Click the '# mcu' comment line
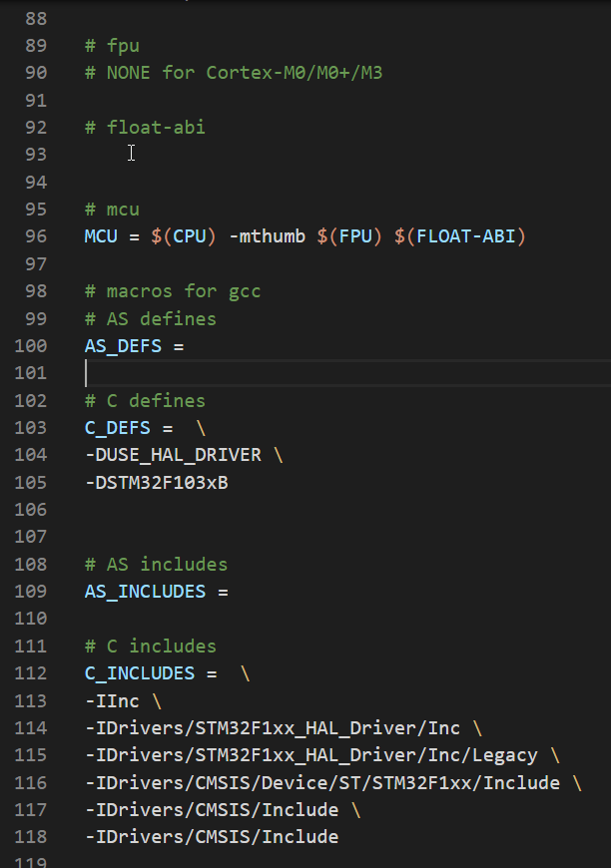This screenshot has width=611, height=868. click(112, 210)
